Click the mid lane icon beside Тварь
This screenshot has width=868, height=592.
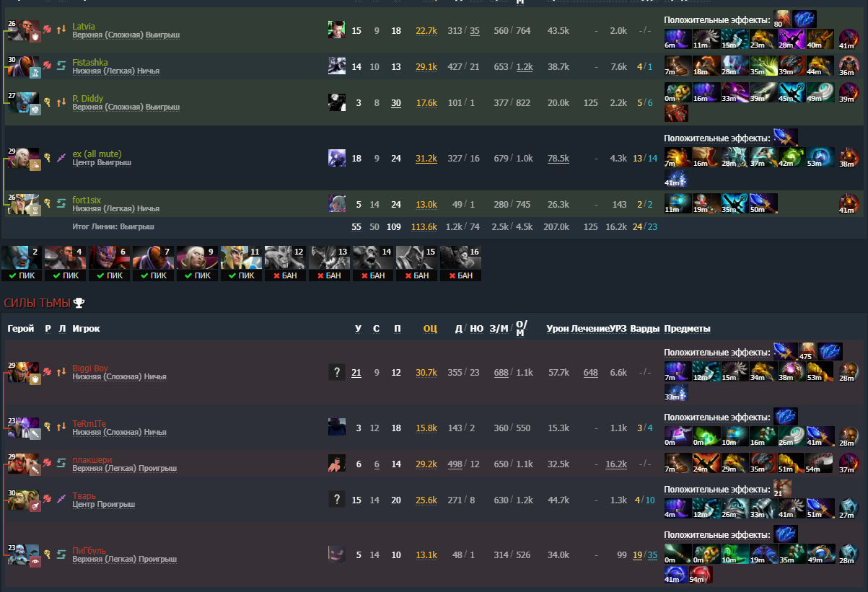point(61,499)
